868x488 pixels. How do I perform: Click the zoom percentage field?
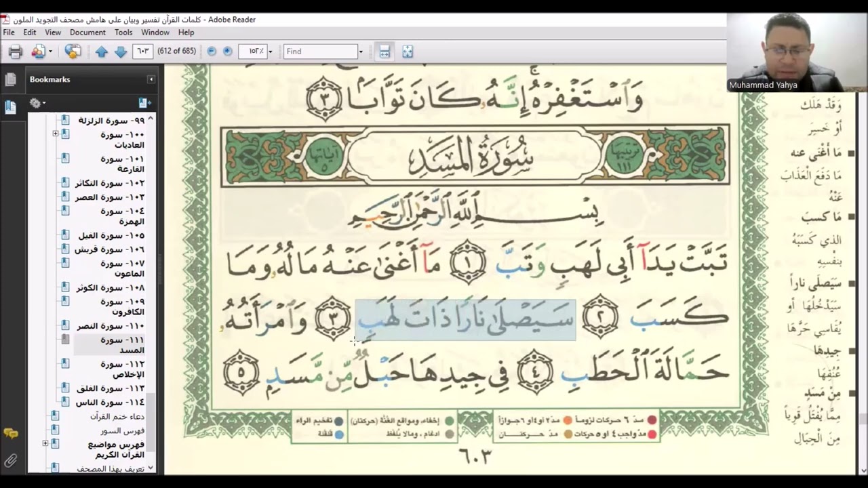(252, 52)
